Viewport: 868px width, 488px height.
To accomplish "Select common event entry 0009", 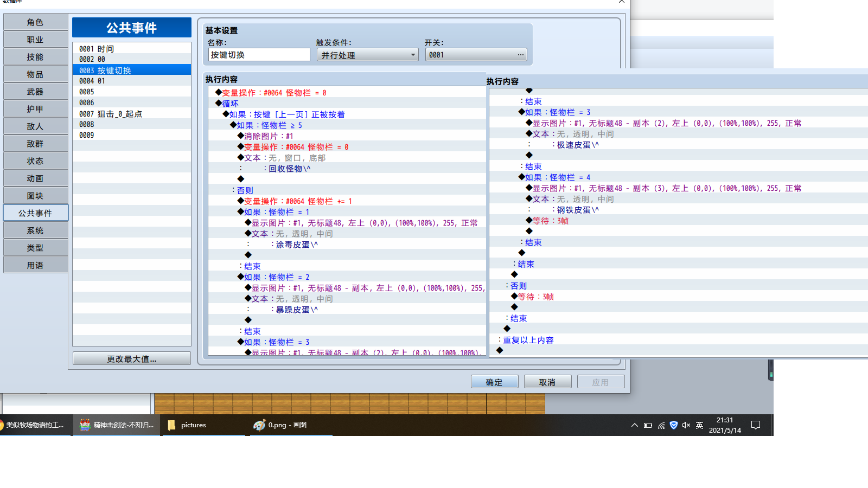I will (x=132, y=135).
